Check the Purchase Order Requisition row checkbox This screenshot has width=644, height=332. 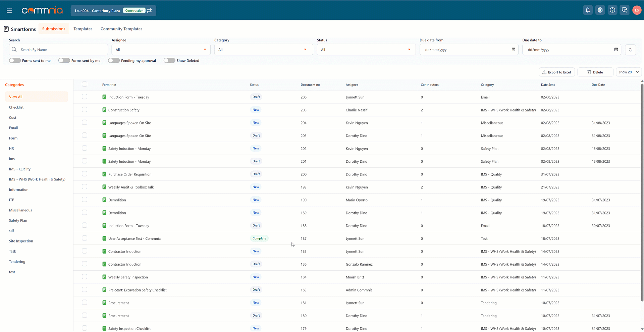coord(85,174)
